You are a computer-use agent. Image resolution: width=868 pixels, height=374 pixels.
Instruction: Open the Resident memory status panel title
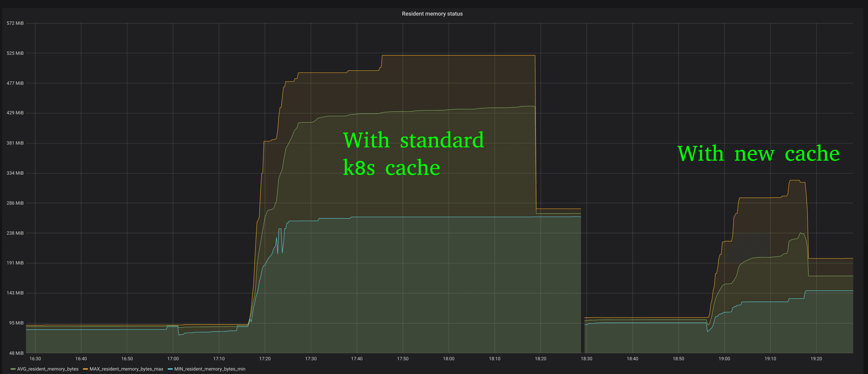click(x=432, y=14)
